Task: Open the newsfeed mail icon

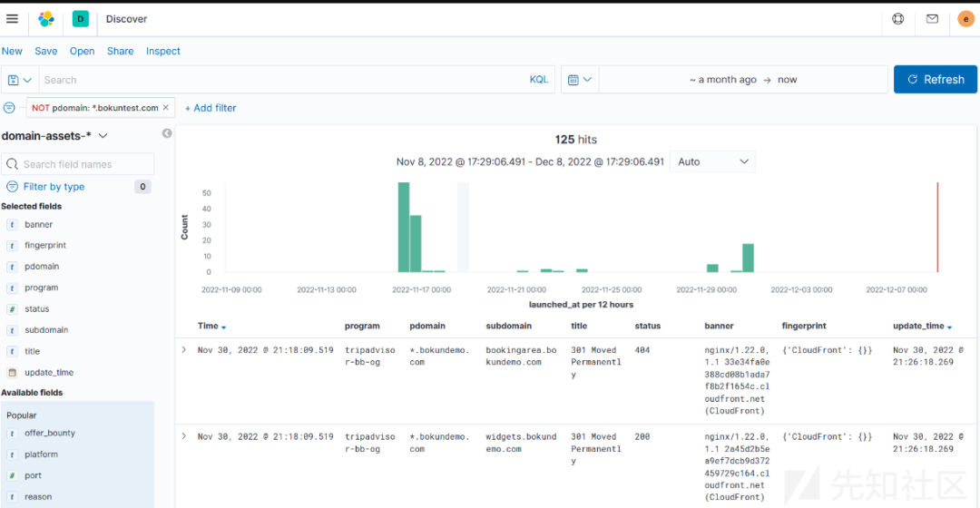Action: click(932, 19)
